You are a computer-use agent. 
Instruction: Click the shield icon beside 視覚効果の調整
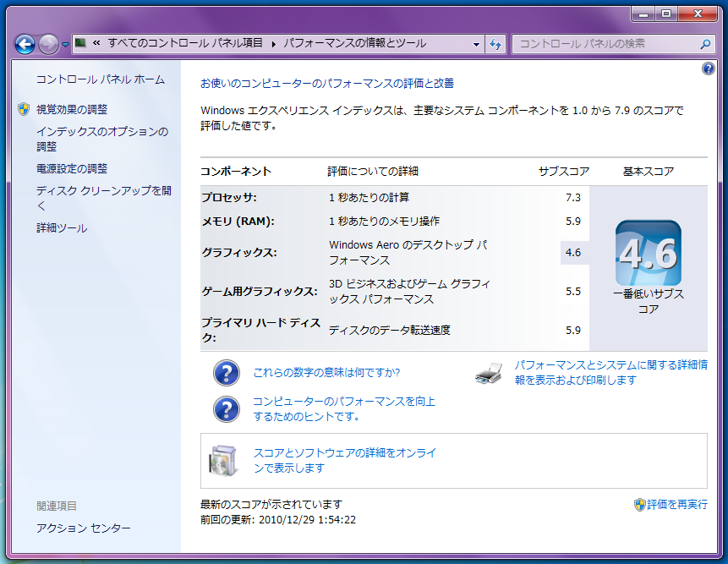(24, 109)
